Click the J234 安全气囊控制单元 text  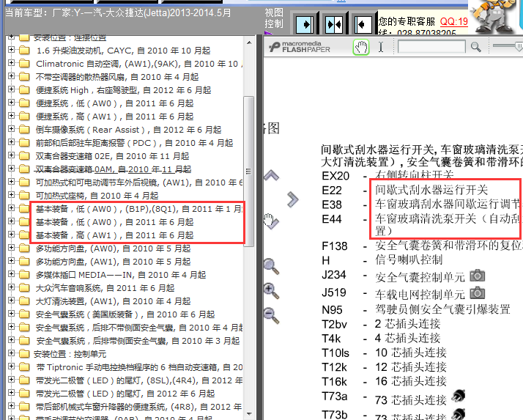(420, 277)
